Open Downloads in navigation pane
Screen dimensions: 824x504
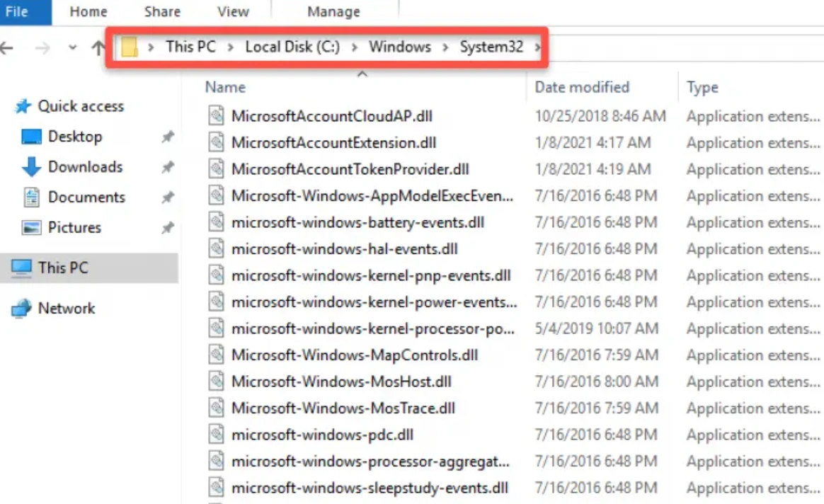[85, 166]
